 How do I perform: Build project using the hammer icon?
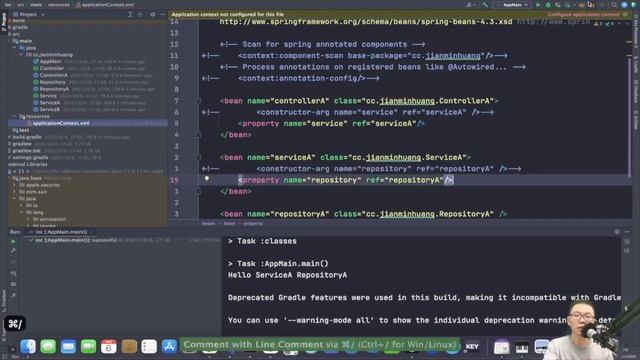485,4
